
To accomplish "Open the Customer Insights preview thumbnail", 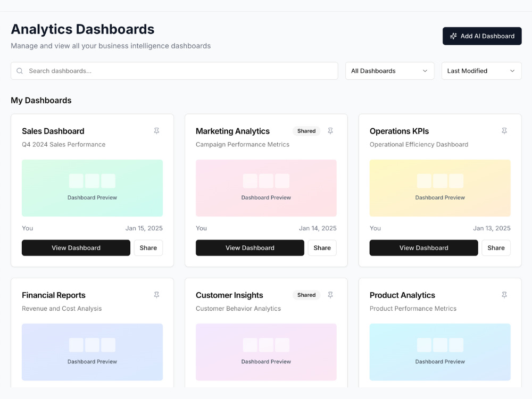I will point(266,352).
